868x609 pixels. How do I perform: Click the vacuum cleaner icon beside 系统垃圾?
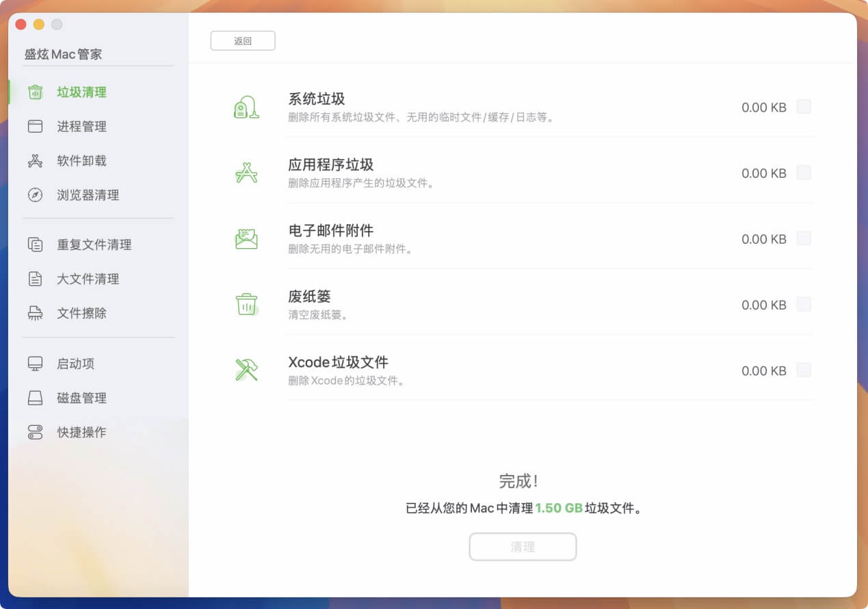246,107
